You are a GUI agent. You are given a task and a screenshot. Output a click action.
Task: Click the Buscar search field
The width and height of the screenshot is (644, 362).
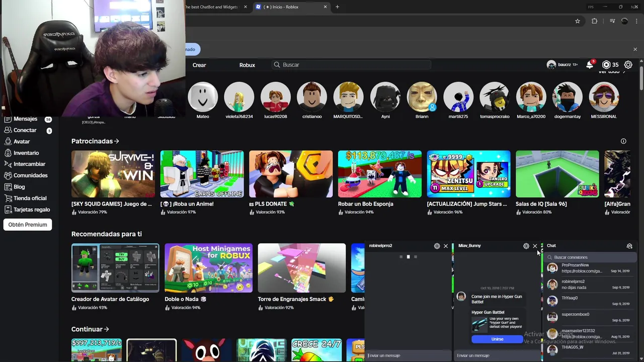coord(352,65)
